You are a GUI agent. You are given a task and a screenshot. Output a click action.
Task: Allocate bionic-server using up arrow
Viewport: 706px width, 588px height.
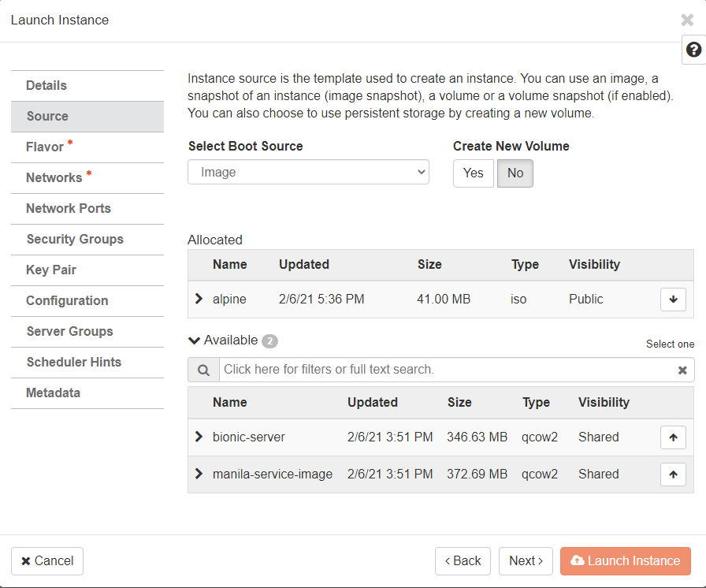tap(673, 437)
